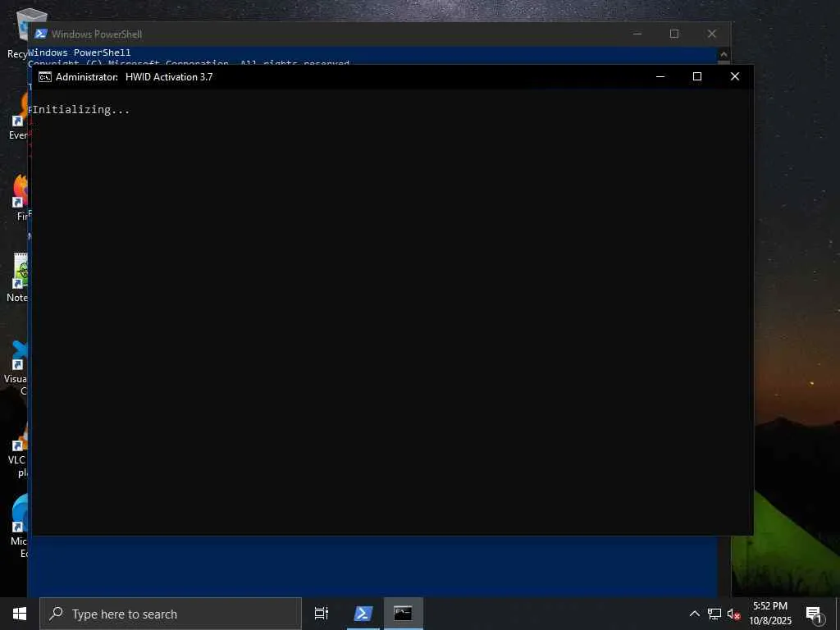Open Task View from the taskbar
This screenshot has height=630, width=840.
pos(322,614)
